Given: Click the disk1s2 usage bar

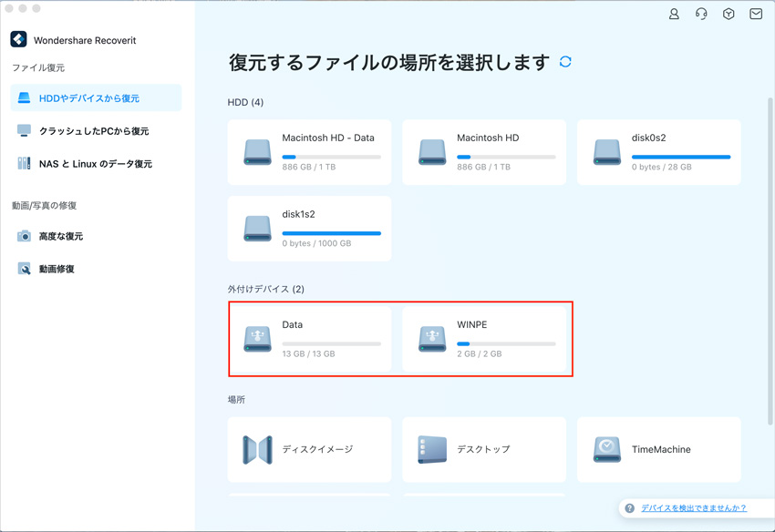Looking at the screenshot, I should click(332, 233).
